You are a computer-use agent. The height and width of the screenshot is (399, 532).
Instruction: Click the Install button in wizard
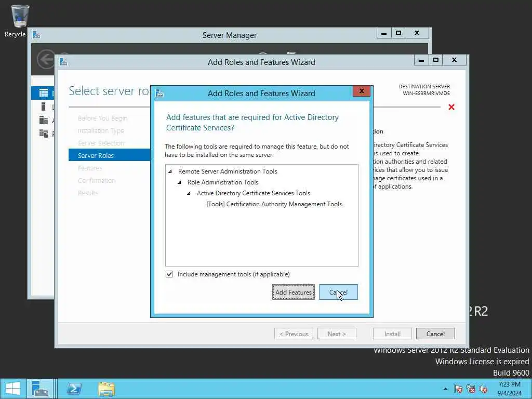click(x=392, y=334)
